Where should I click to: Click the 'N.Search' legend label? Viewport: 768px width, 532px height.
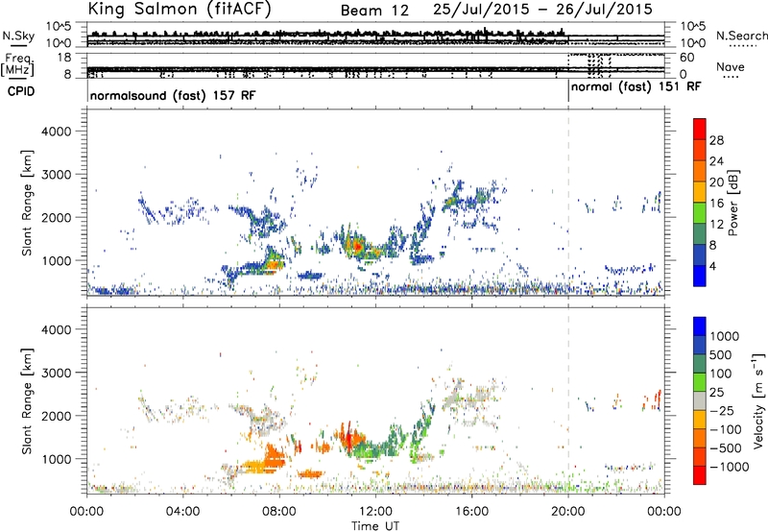[x=741, y=36]
